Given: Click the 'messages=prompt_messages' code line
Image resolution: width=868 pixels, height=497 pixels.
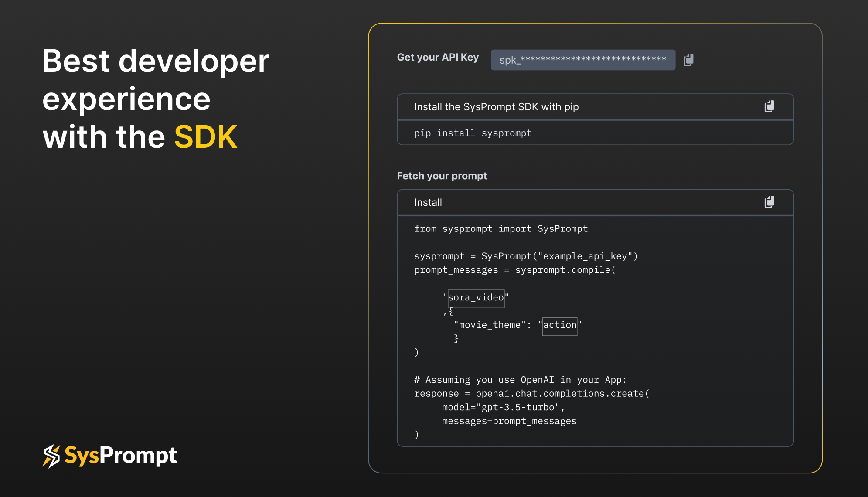Looking at the screenshot, I should point(509,421).
